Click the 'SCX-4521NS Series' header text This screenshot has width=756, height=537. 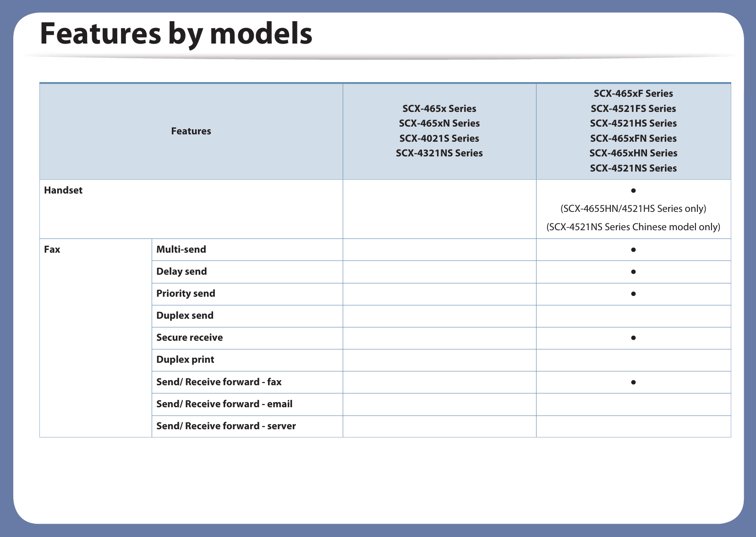pyautogui.click(x=633, y=168)
